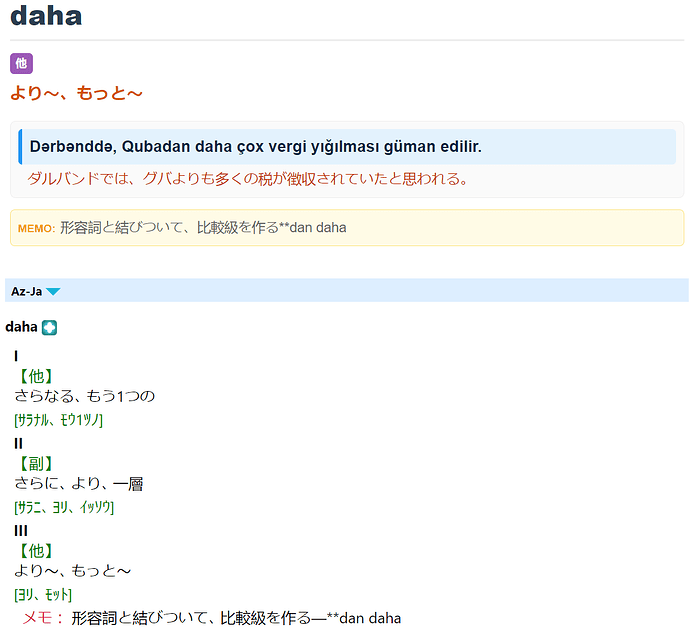Select Roman numeral III sense marker

point(20,530)
